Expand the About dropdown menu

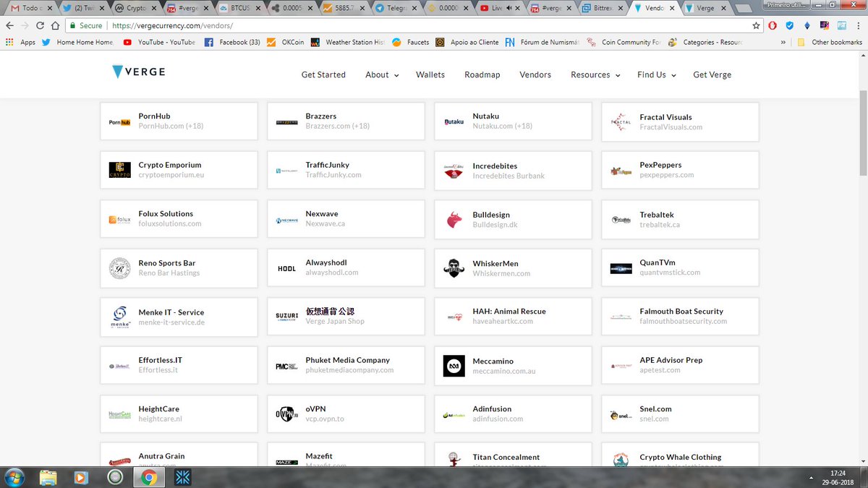(x=382, y=74)
